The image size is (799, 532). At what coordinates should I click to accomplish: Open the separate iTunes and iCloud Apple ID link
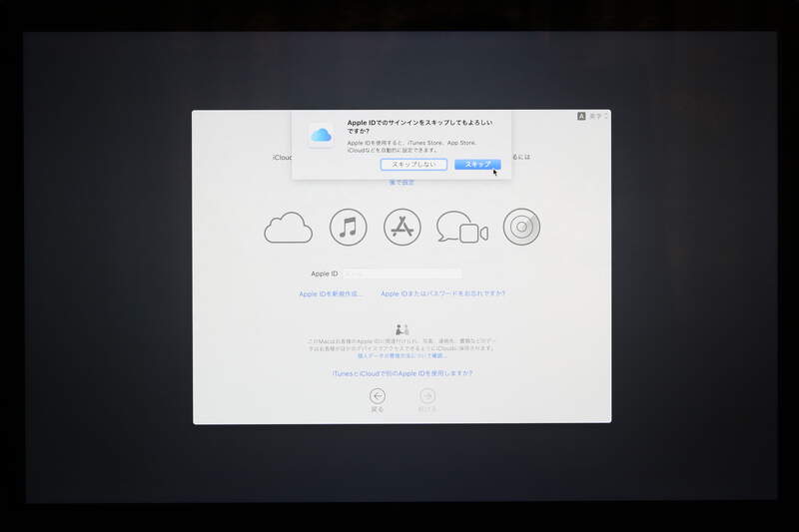[402, 373]
